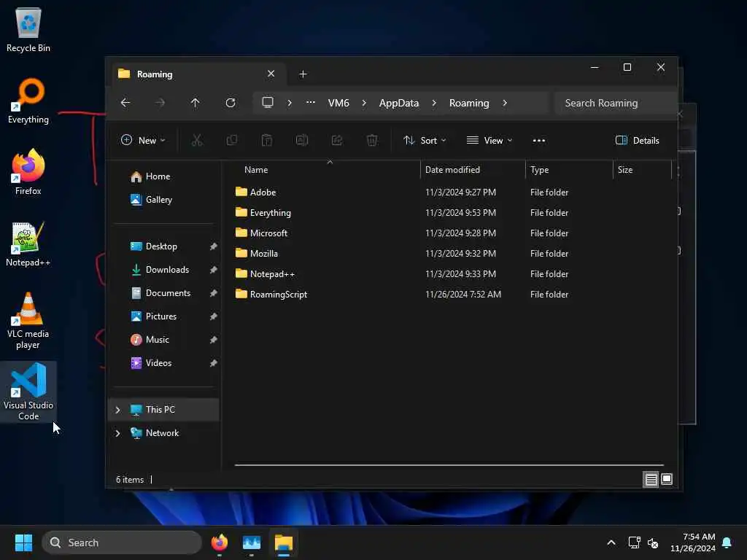The image size is (747, 560).
Task: Click VM6 in the breadcrumb path
Action: pyautogui.click(x=338, y=103)
